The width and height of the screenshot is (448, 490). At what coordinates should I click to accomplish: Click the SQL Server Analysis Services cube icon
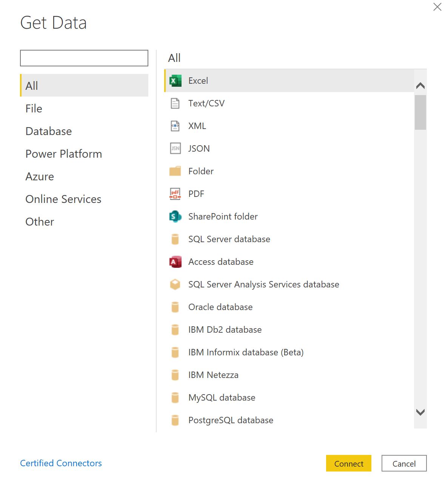point(175,284)
